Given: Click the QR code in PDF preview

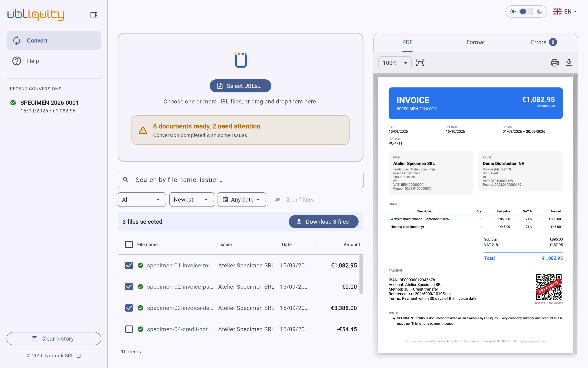Looking at the screenshot, I should point(549,287).
